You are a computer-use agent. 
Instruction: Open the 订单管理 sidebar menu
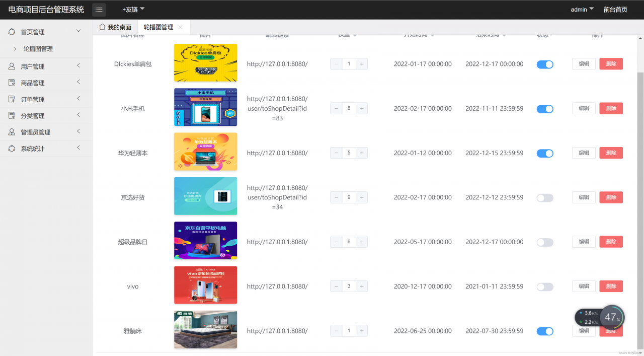click(x=46, y=99)
